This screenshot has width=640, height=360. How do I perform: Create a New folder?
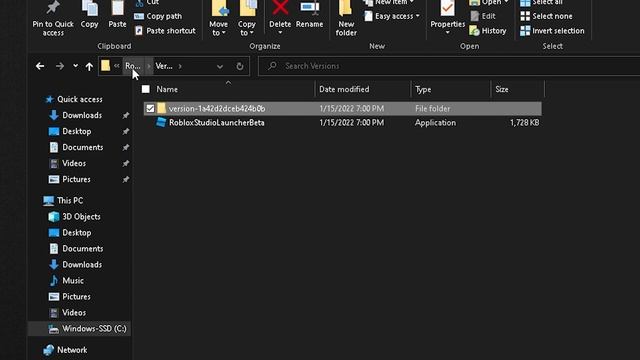click(346, 19)
